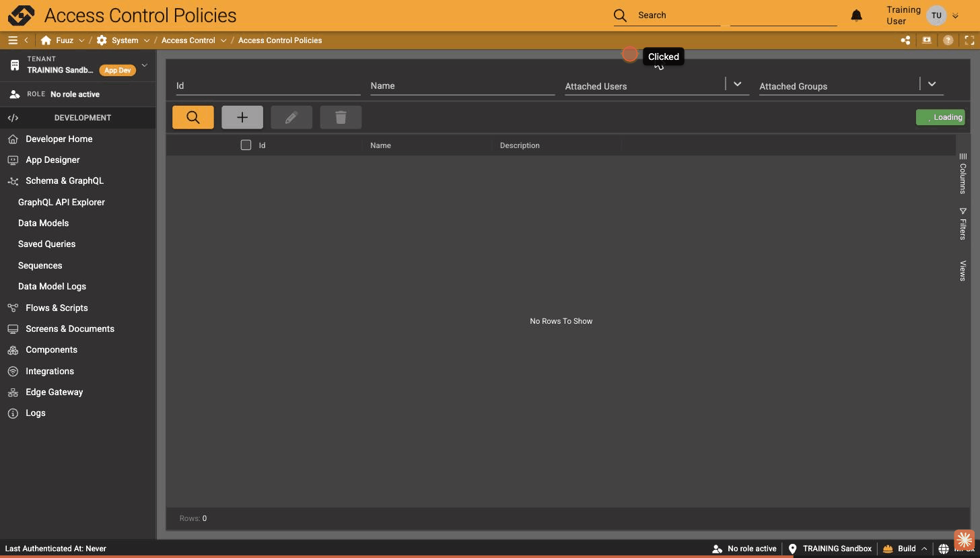
Task: Open the Views side panel tab
Action: pyautogui.click(x=963, y=271)
